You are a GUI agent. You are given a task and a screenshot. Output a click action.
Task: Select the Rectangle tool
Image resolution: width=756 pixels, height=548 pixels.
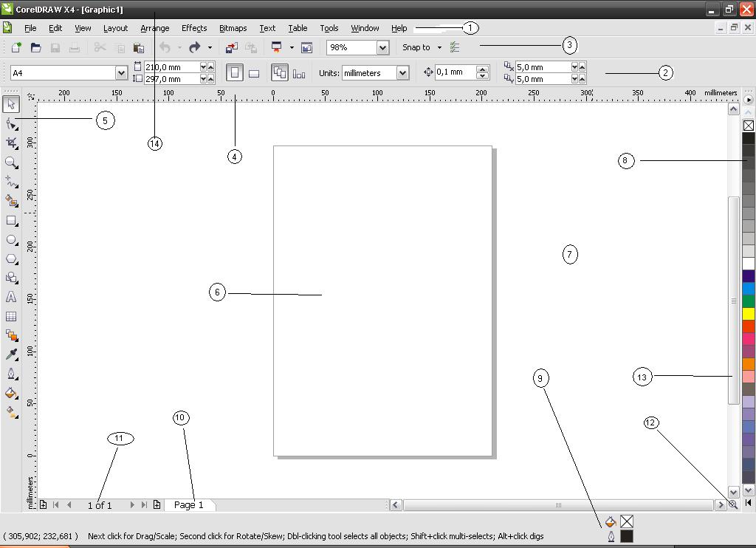pos(11,220)
